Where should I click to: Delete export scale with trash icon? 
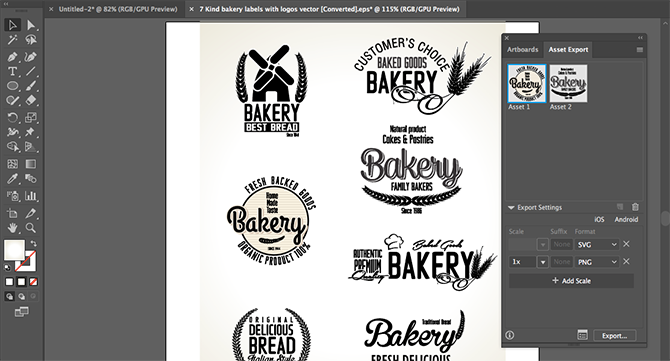point(635,207)
